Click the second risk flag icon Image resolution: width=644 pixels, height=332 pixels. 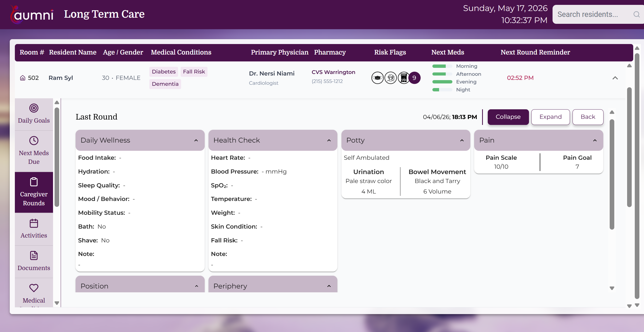click(390, 78)
